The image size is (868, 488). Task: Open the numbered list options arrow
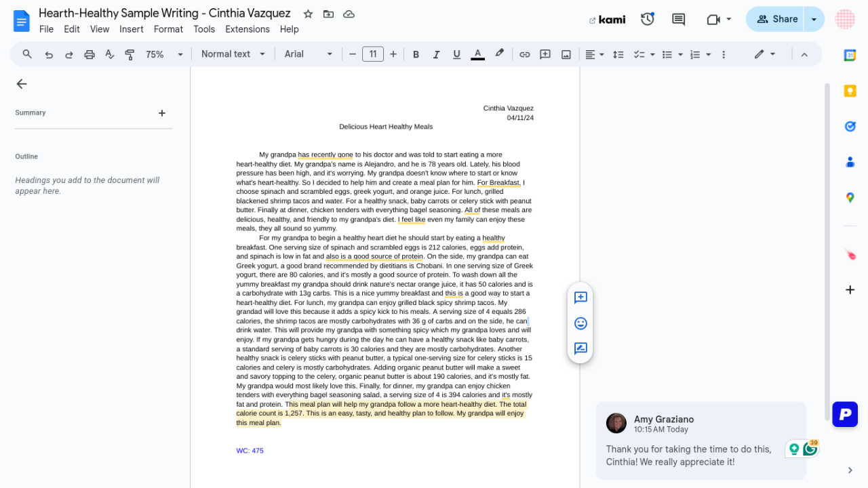click(709, 54)
